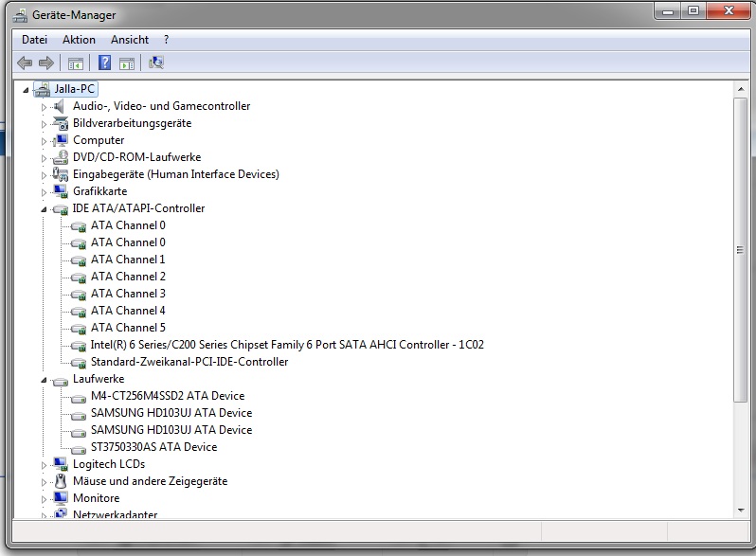This screenshot has height=556, width=756.
Task: Expand the Logitech LCDs node
Action: [44, 465]
